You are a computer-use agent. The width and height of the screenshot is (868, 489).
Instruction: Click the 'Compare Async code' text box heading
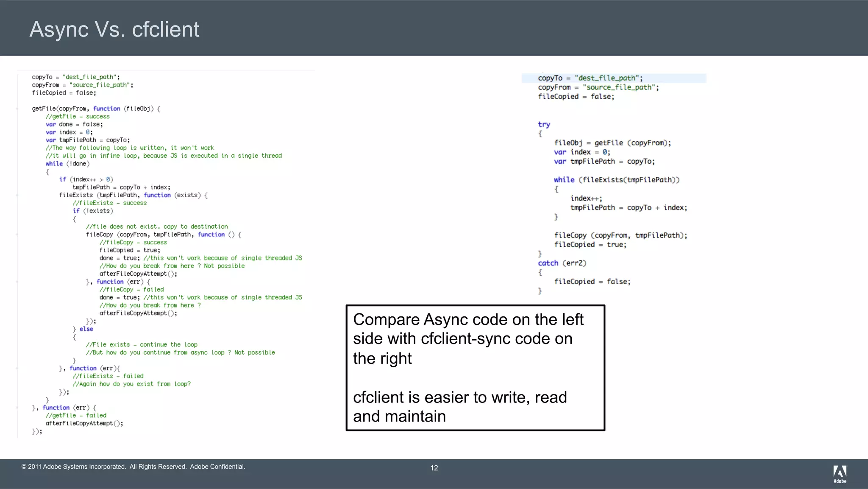tap(468, 319)
